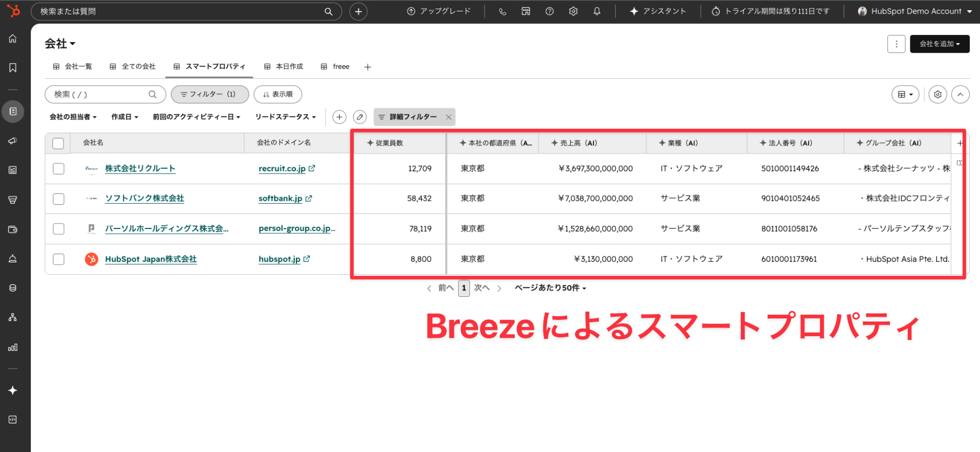Add a new view tab with plus
980x452 pixels.
(x=368, y=67)
